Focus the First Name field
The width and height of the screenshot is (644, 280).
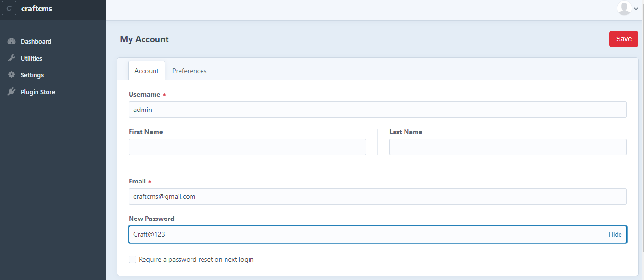[247, 147]
